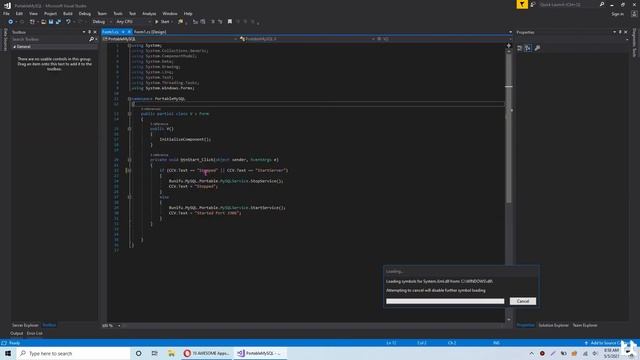
Task: Switch to the Form1.cs [Design] tab
Action: coord(150,32)
